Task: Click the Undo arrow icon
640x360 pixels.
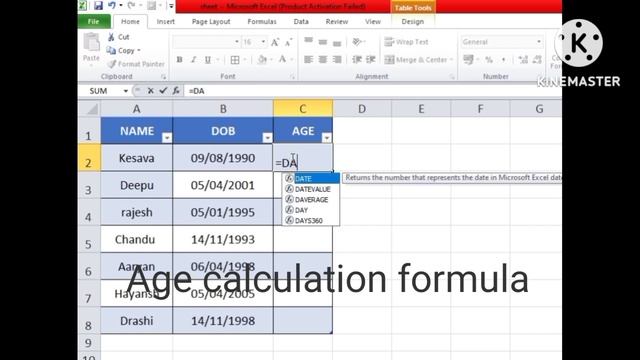Action: pos(112,5)
